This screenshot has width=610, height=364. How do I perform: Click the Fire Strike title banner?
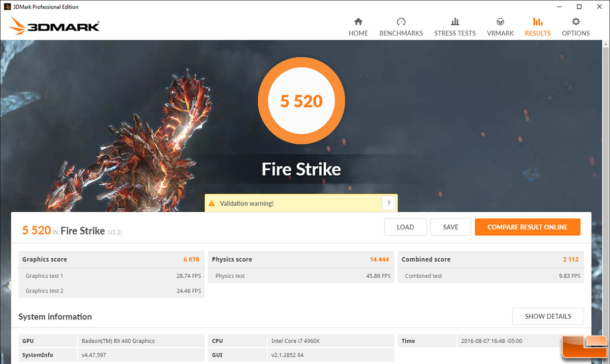[301, 169]
